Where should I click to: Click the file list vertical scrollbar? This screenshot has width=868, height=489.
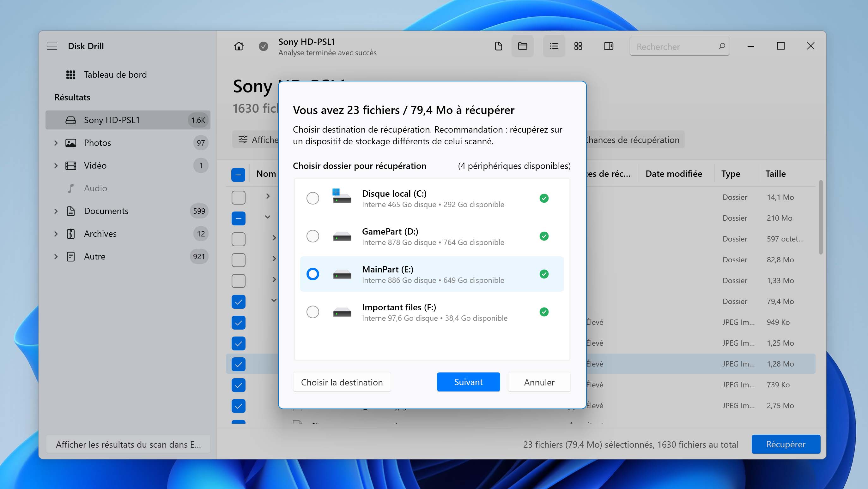coord(821,218)
